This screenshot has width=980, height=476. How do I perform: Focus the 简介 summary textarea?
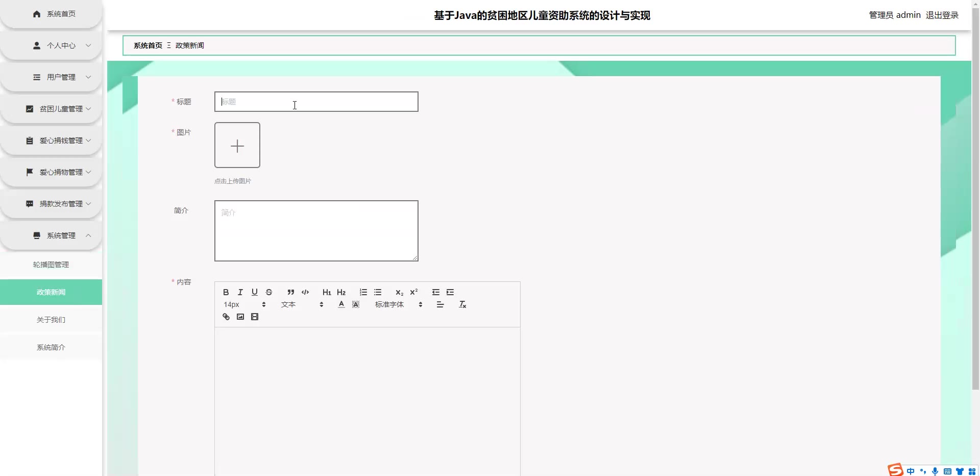[316, 231]
